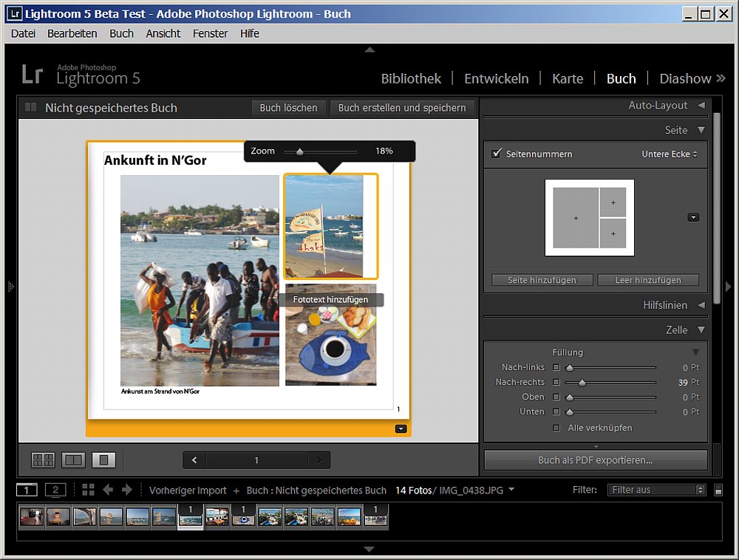Open page layout picker below book page
Image resolution: width=739 pixels, height=560 pixels.
pos(401,428)
